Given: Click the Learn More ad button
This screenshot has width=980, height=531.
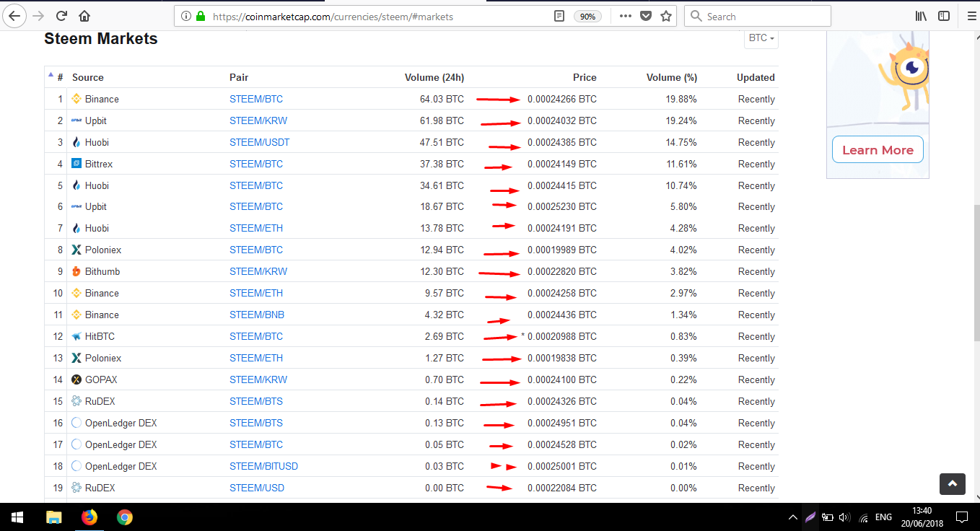Looking at the screenshot, I should coord(878,149).
